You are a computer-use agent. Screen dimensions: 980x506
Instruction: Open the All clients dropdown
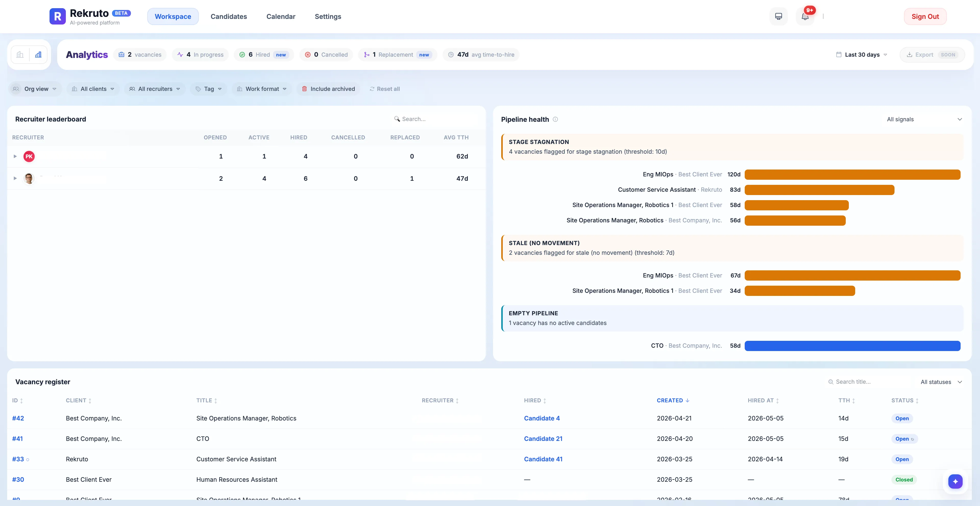click(x=93, y=89)
